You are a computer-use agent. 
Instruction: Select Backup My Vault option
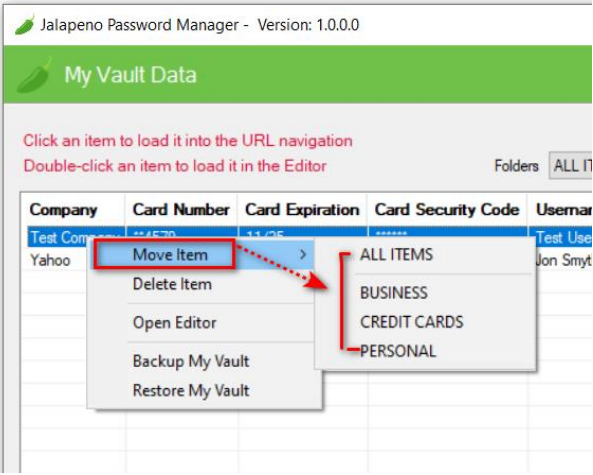point(191,361)
